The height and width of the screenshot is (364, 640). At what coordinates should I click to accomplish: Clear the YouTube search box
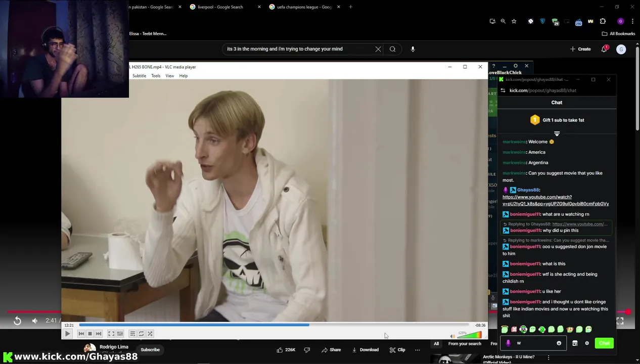(x=378, y=49)
